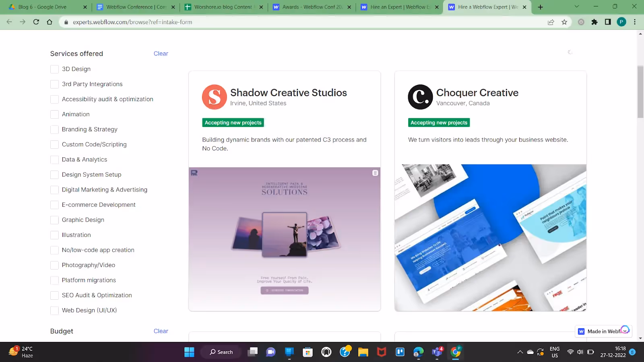
Task: Open the Windows Start menu
Action: 189,352
